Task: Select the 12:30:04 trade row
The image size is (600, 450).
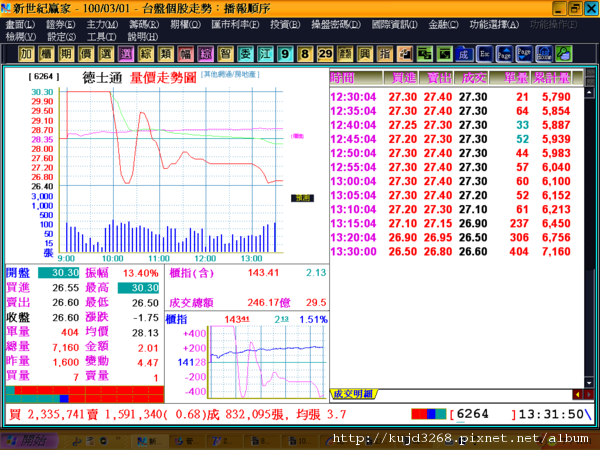Action: pyautogui.click(x=450, y=97)
